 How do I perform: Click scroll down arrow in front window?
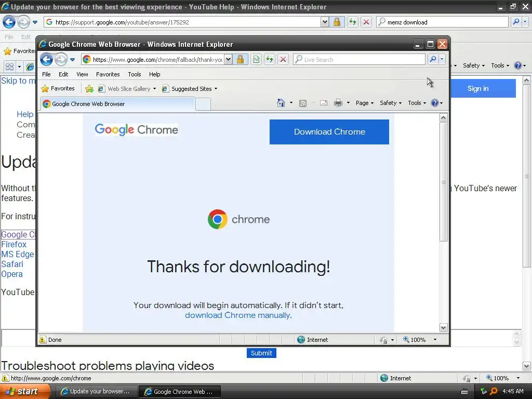(x=443, y=327)
